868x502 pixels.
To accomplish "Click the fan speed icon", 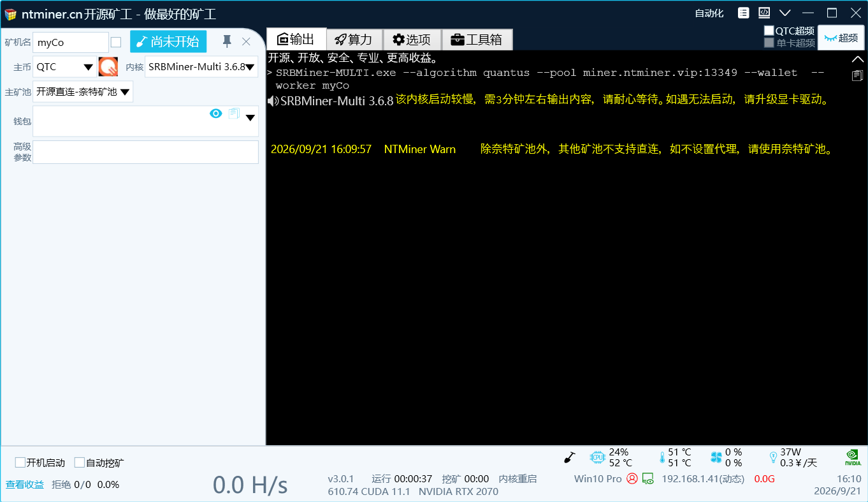I will click(716, 457).
